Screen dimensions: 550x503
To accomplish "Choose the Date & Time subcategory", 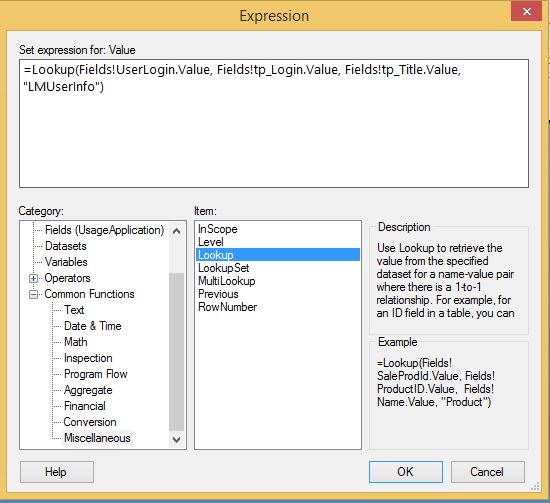I will click(x=93, y=326).
